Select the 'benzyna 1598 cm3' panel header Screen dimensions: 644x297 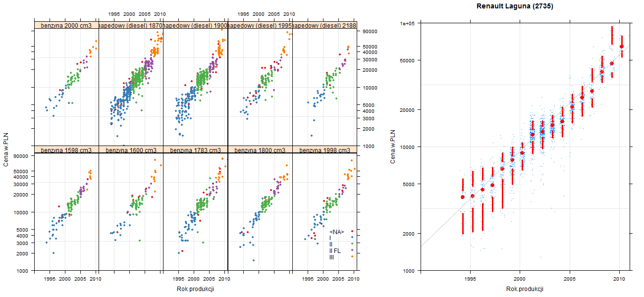(x=66, y=150)
